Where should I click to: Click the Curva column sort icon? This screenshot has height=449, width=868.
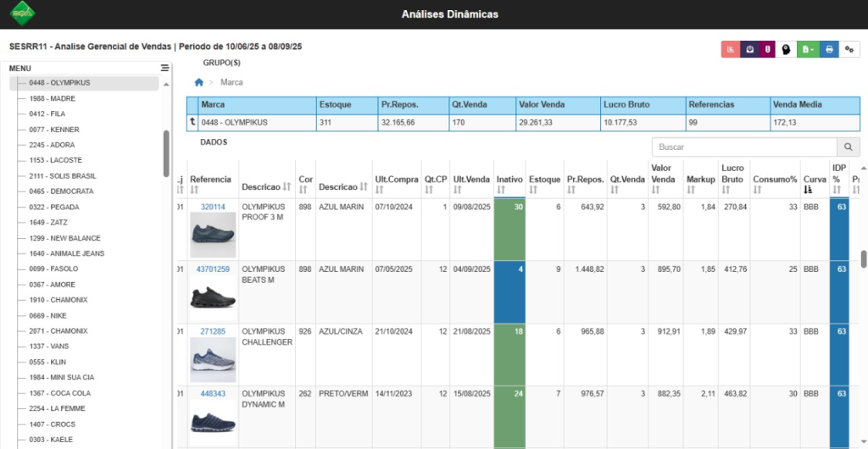[x=808, y=191]
